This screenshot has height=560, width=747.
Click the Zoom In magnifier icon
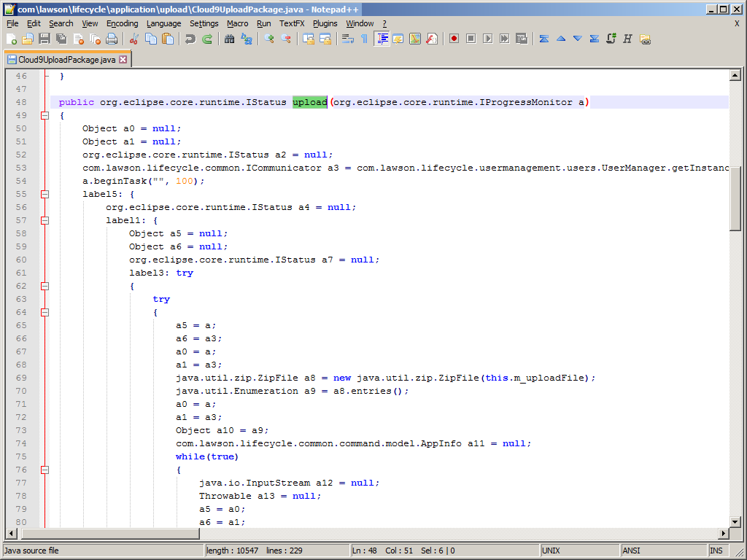tap(269, 39)
